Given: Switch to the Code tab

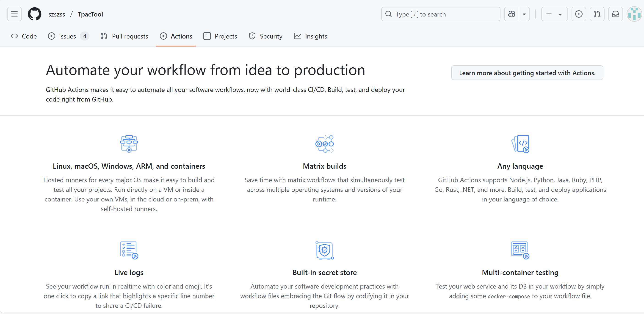Looking at the screenshot, I should 24,36.
